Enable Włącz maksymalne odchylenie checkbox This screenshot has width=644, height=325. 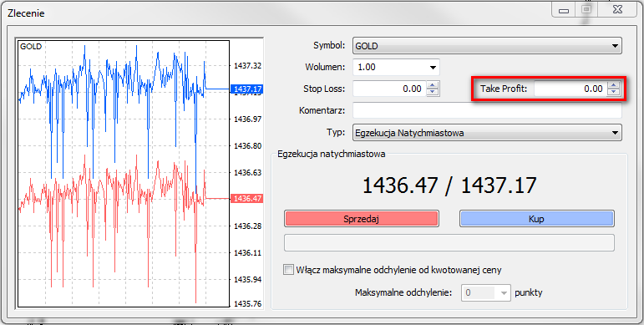pyautogui.click(x=289, y=270)
